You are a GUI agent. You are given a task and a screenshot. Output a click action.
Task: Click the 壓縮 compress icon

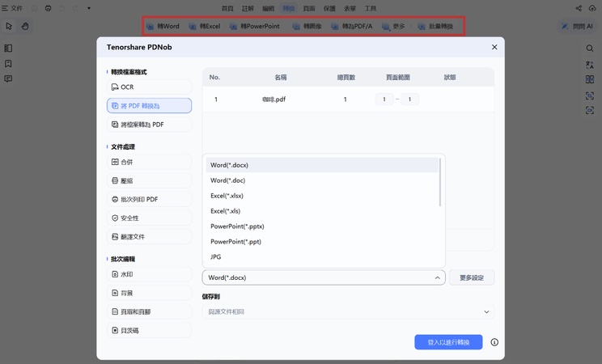(x=115, y=180)
